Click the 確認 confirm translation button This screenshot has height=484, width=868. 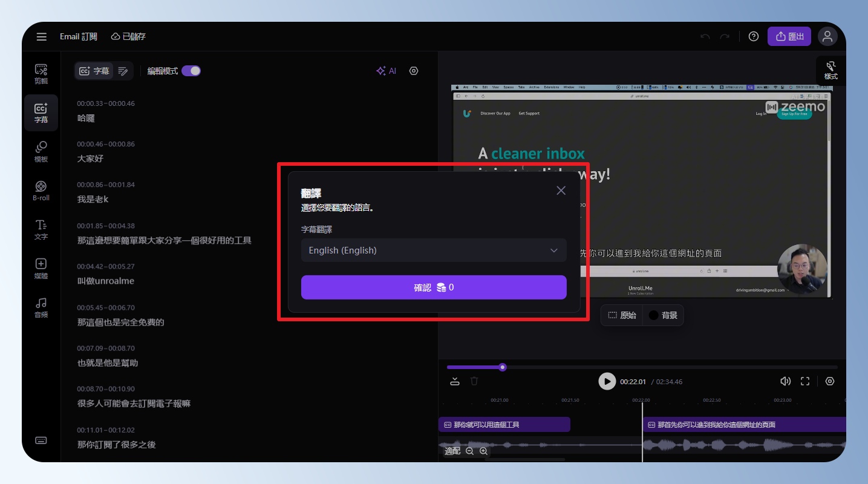(433, 287)
